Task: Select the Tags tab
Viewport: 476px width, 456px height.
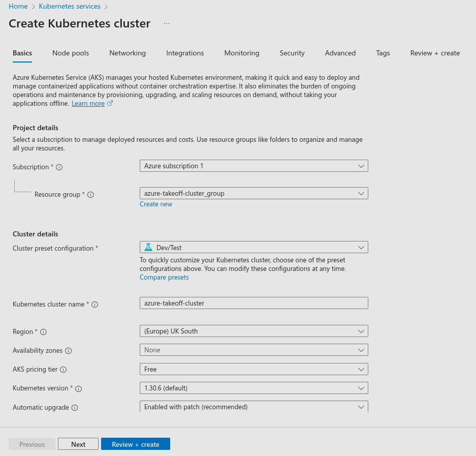Action: point(383,53)
